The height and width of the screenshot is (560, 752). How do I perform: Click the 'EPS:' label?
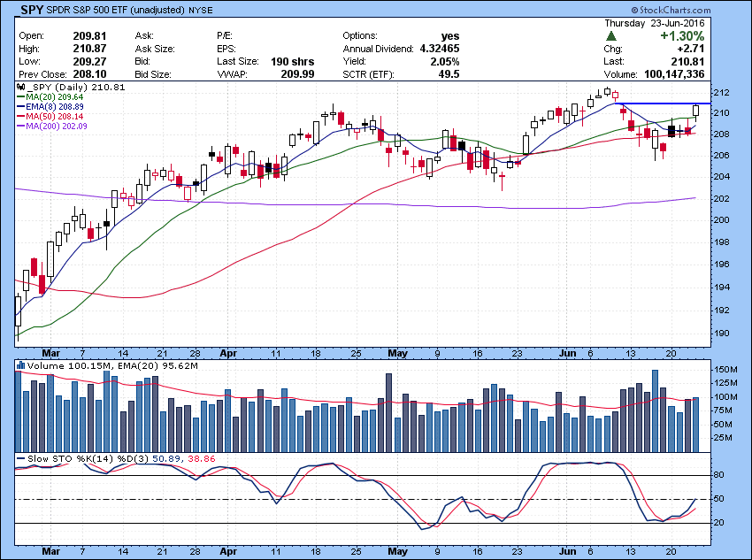point(226,49)
